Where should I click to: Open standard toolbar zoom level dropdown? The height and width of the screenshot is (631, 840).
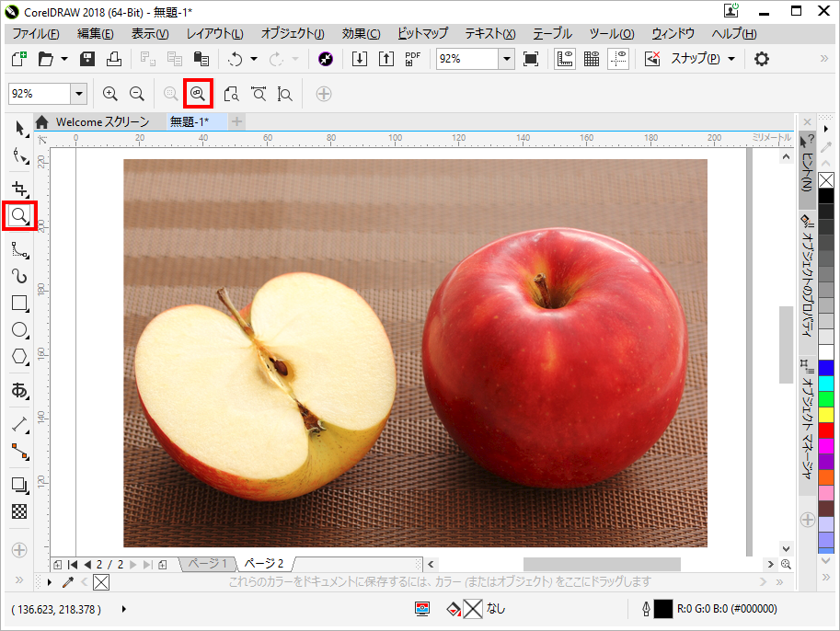pos(507,59)
